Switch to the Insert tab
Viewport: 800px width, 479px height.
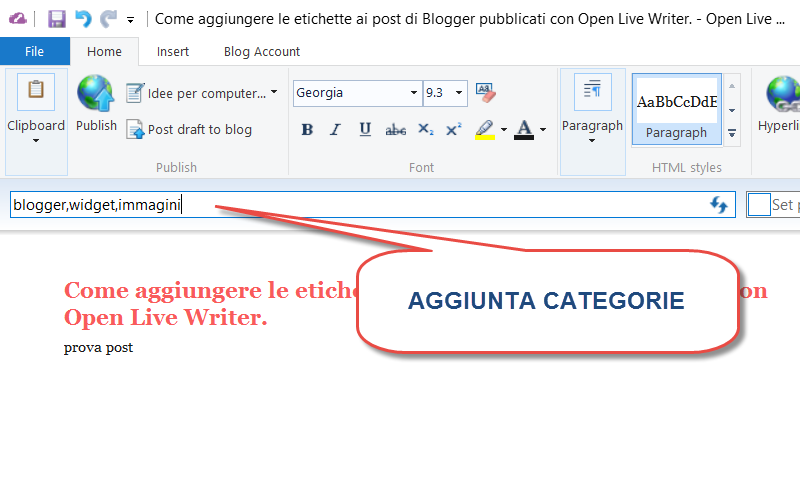point(172,52)
